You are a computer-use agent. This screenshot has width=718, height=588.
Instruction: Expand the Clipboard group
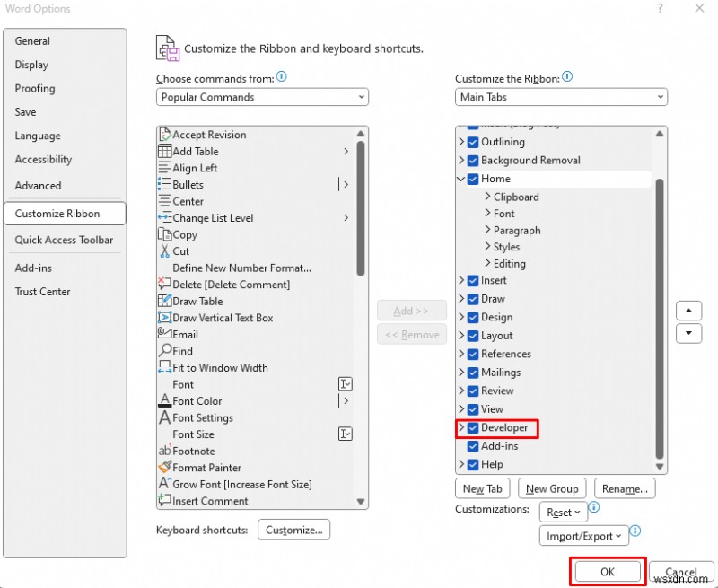(487, 197)
